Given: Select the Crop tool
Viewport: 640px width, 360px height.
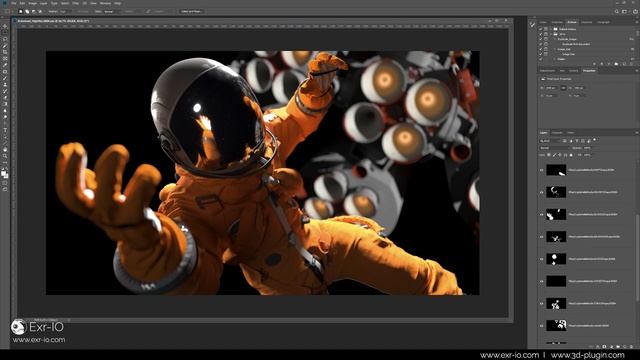Looking at the screenshot, I should tap(5, 52).
